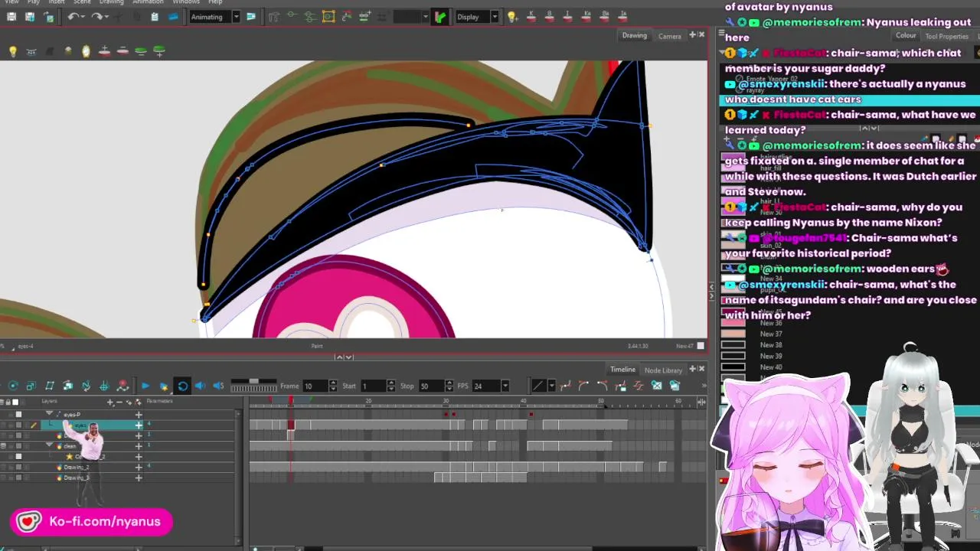
Task: Open the Colour panel tab
Action: click(906, 35)
